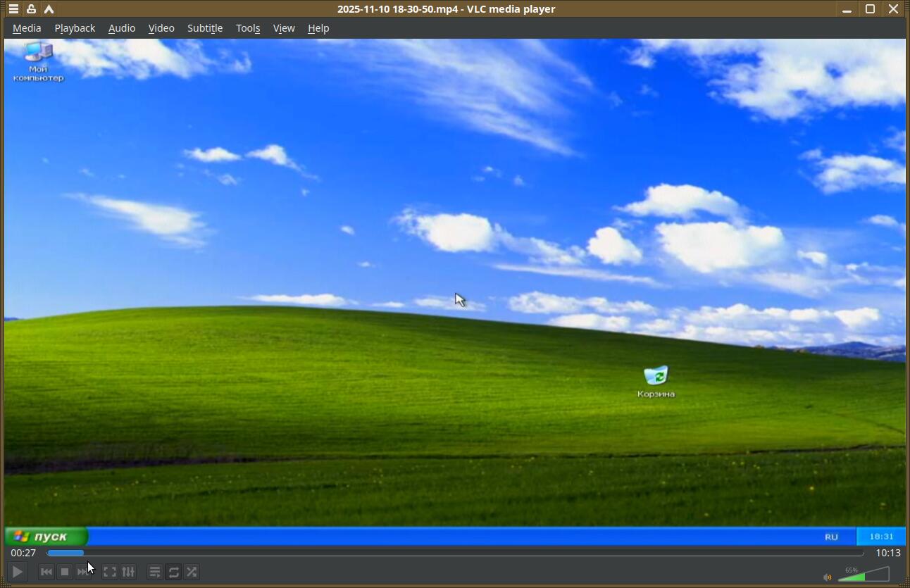
Task: Open the Help menu
Action: (x=318, y=28)
